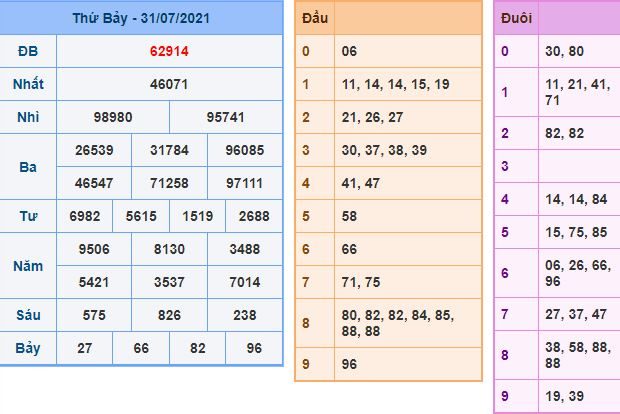Select the Tư prize label
The image size is (620, 414).
tap(28, 216)
